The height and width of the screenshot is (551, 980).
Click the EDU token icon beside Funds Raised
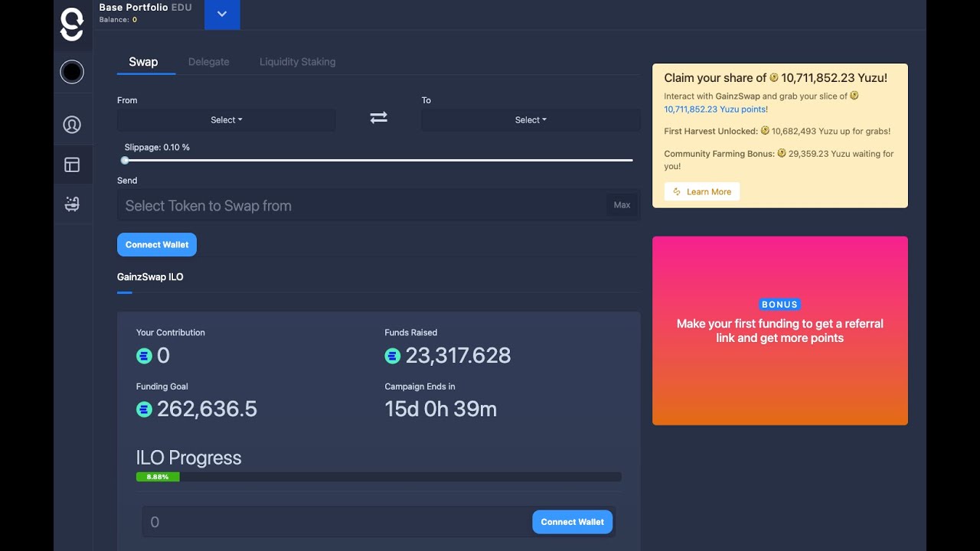click(393, 356)
